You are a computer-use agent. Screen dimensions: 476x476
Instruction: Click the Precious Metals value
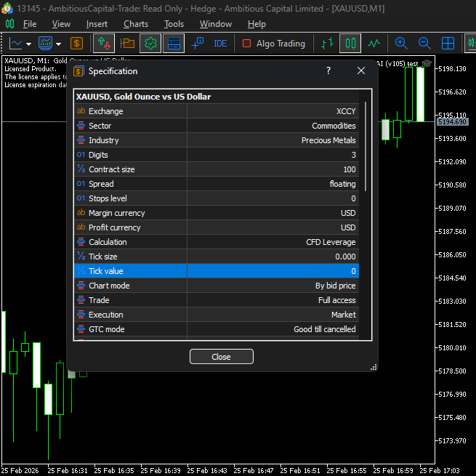(328, 140)
